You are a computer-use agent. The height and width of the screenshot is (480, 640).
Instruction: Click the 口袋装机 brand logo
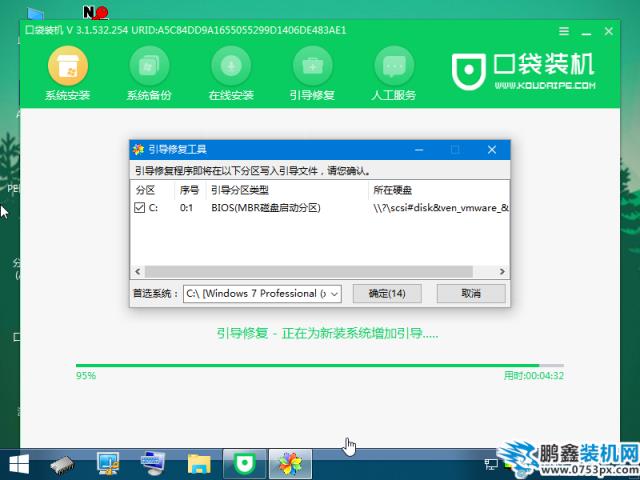[x=523, y=72]
